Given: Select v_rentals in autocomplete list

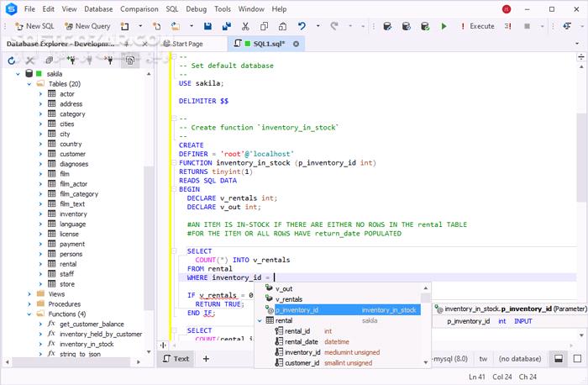Looking at the screenshot, I should [289, 299].
